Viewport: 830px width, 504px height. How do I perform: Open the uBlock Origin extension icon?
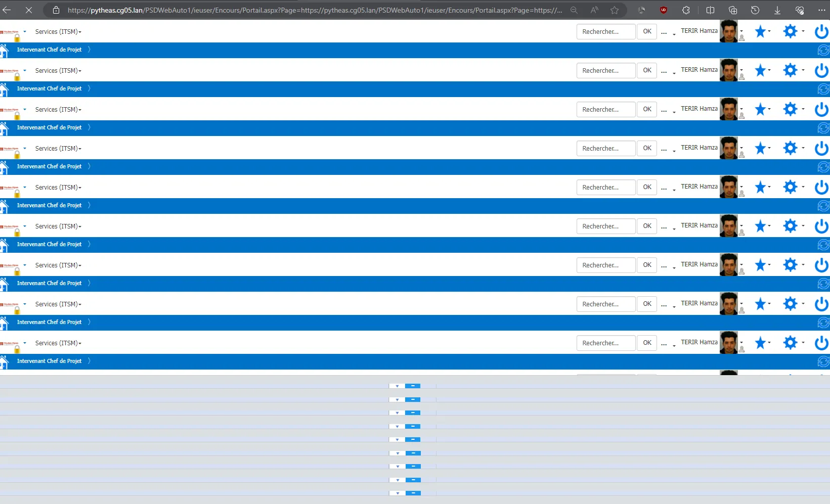(x=664, y=10)
